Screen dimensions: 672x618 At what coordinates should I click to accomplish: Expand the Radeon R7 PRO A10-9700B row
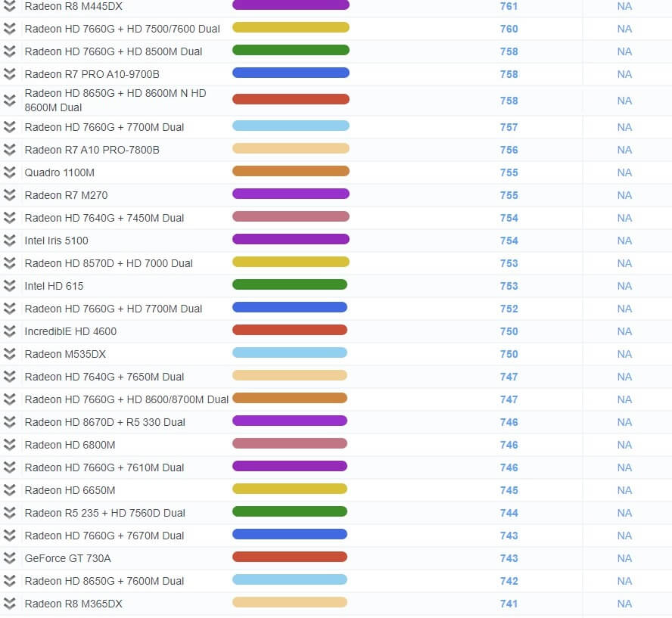coord(9,74)
